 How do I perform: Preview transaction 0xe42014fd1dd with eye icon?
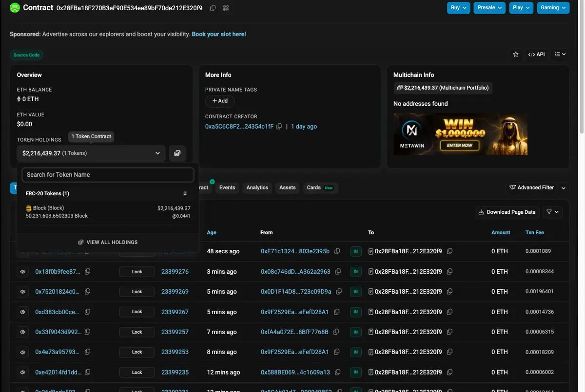(22, 373)
